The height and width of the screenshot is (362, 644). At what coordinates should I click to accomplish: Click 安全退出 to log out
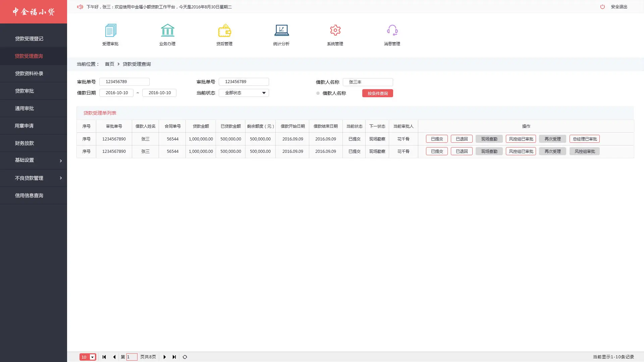(619, 7)
